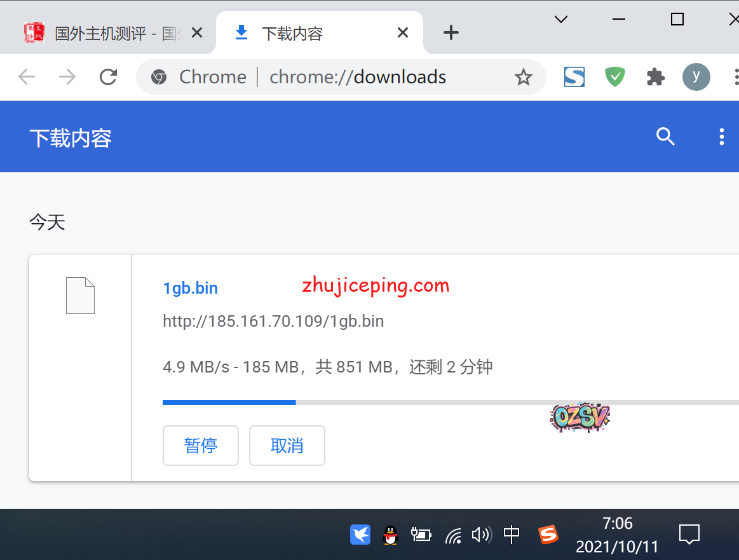The height and width of the screenshot is (560, 739).
Task: Pause the download with 暂停 button
Action: (x=201, y=446)
